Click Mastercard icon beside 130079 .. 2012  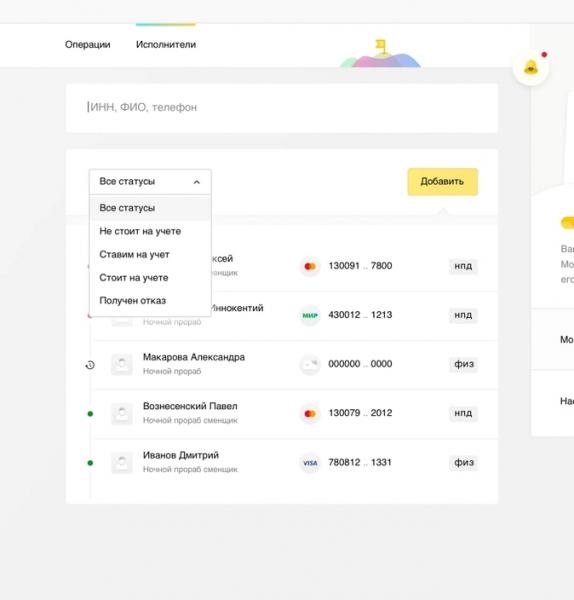310,413
